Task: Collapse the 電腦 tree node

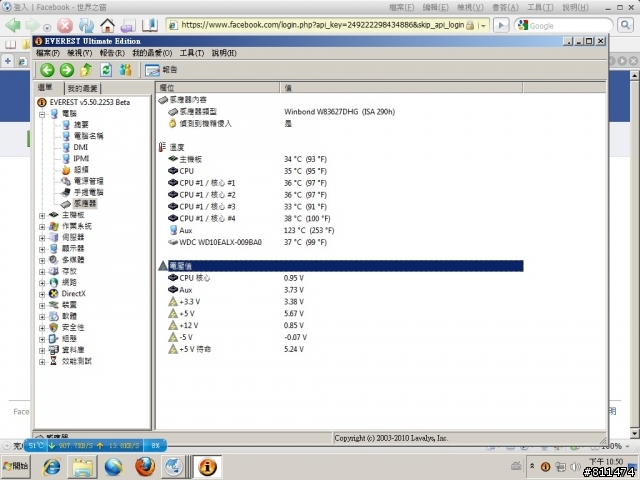Action: [x=42, y=114]
